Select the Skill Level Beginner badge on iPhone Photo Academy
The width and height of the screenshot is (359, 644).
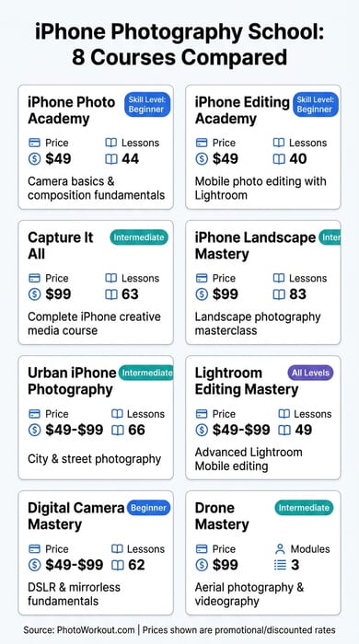point(147,105)
